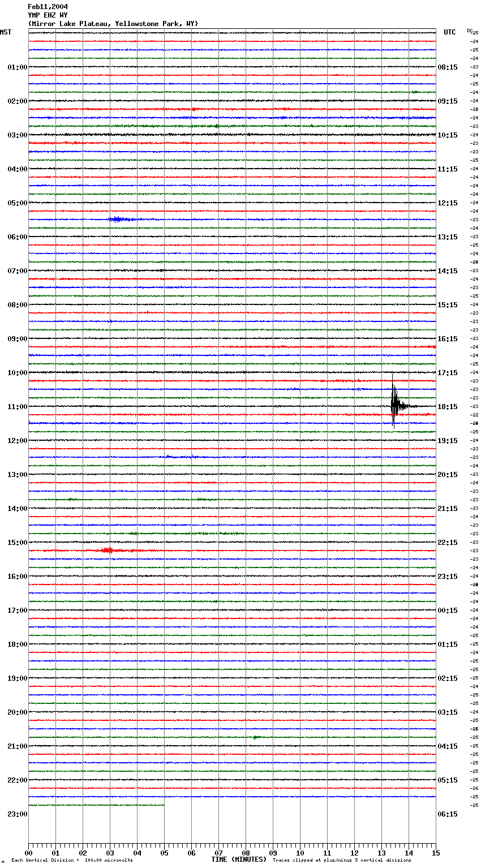Screen dimensions: 481x868
Task: Click the '09:15' UTC time label
Action: tap(448, 101)
